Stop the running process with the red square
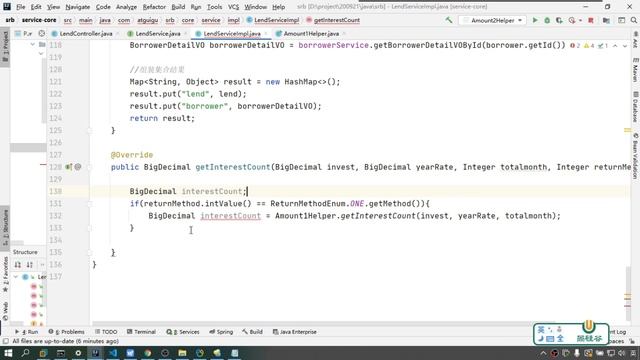This screenshot has width=640, height=360. 591,20
